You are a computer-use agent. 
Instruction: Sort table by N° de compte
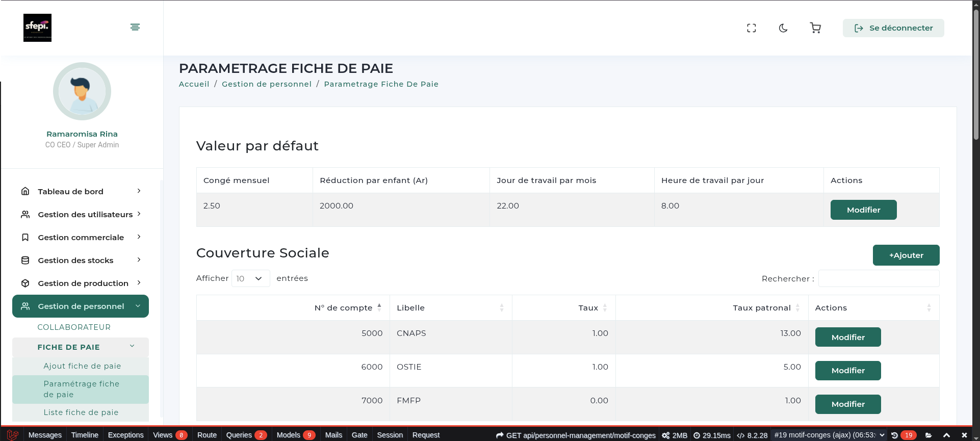(x=344, y=308)
